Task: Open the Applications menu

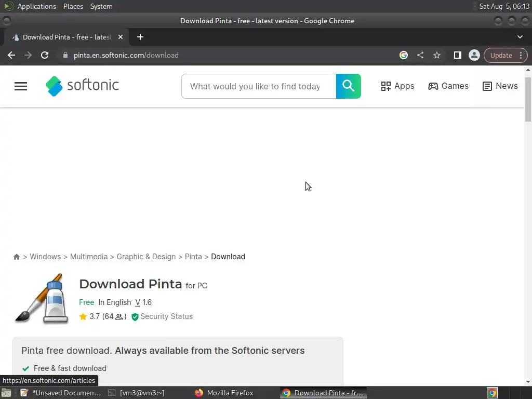Action: [37, 6]
